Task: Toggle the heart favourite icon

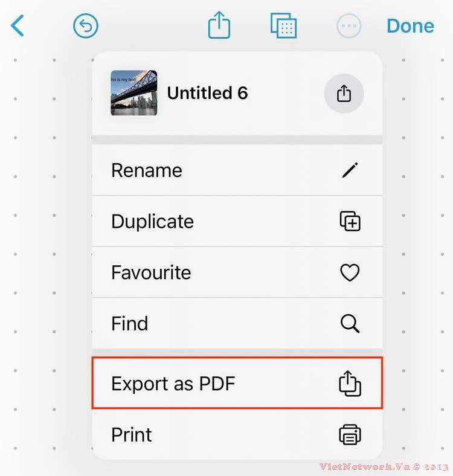Action: coord(350,272)
